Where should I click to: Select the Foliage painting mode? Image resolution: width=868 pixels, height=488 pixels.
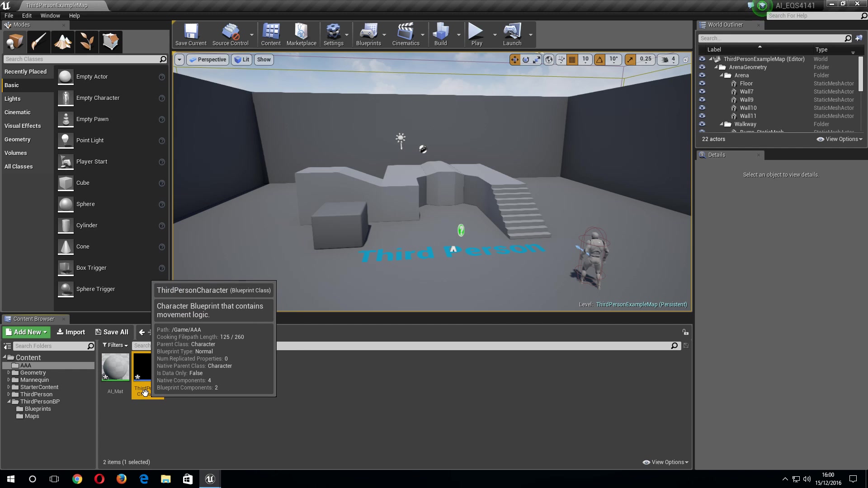tap(86, 42)
